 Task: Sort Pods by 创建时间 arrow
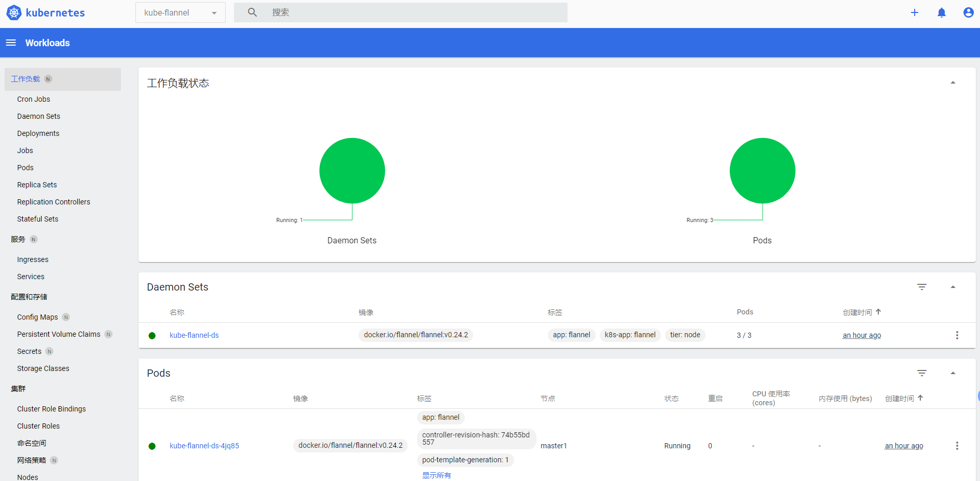click(x=920, y=398)
